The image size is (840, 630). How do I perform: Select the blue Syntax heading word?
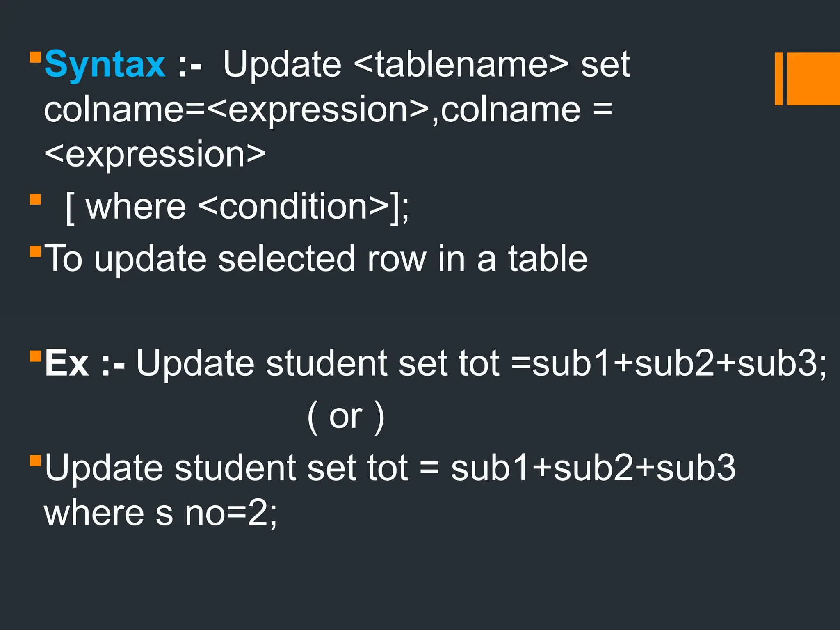pyautogui.click(x=105, y=64)
